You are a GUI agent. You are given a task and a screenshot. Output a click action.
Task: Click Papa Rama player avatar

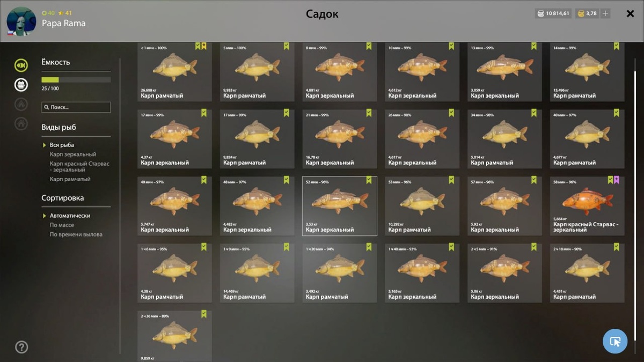(21, 21)
